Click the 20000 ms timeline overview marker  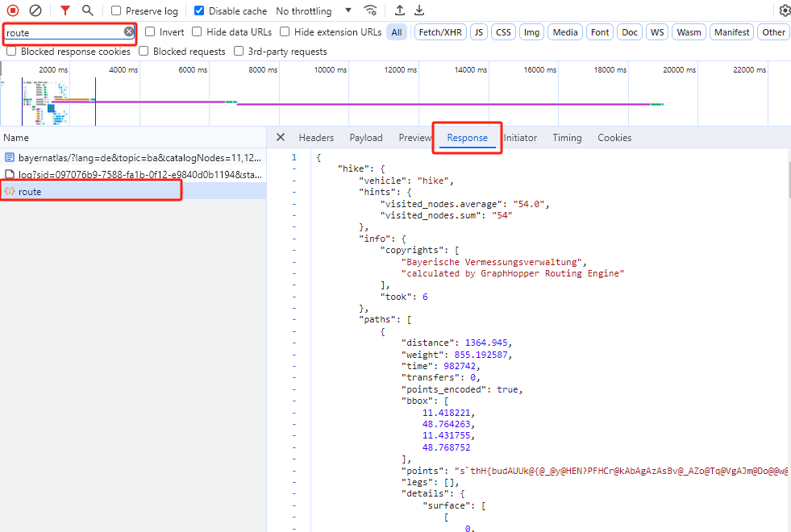(679, 69)
